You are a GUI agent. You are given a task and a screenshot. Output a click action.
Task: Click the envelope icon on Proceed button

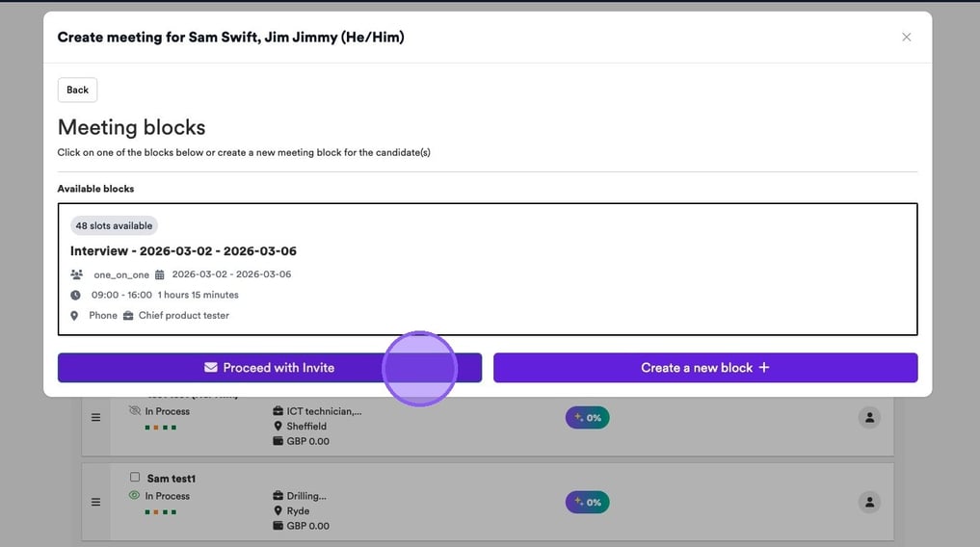click(211, 368)
